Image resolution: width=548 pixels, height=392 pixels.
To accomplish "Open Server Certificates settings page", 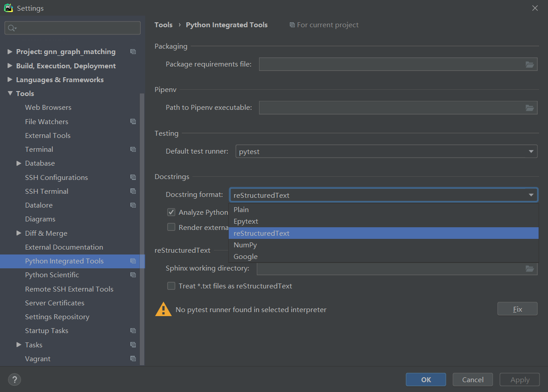I will pos(54,303).
